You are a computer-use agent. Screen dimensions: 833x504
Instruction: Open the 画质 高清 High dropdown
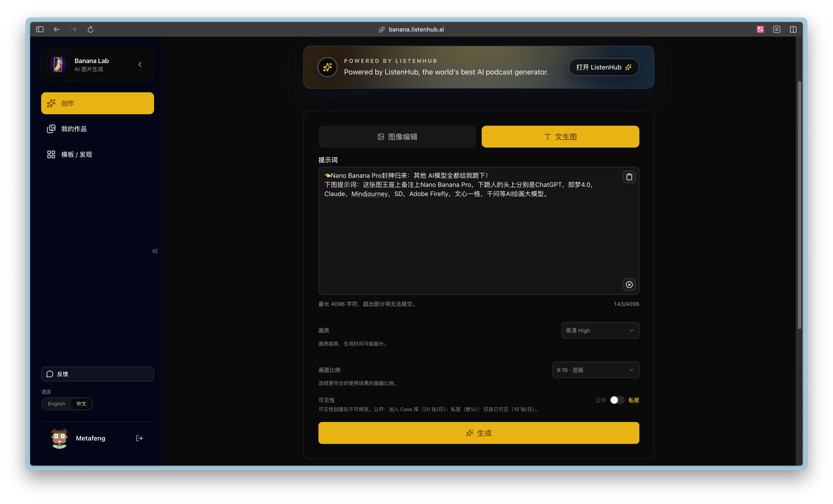pyautogui.click(x=600, y=330)
